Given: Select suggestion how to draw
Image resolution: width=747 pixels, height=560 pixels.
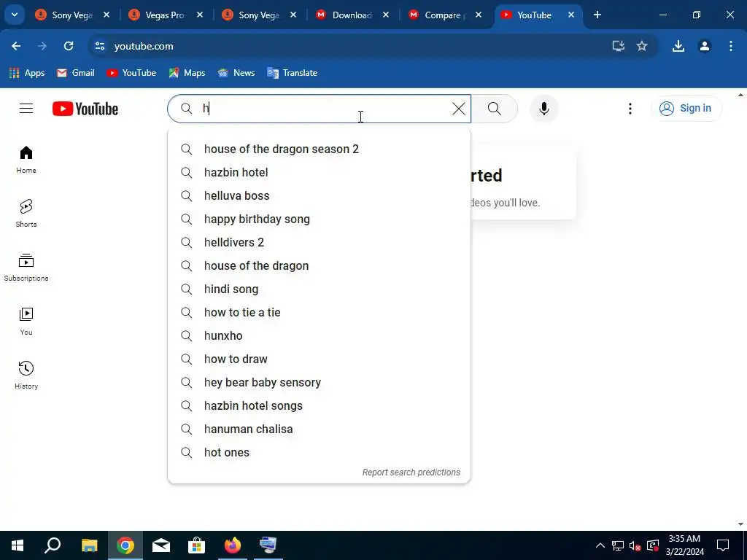Looking at the screenshot, I should pyautogui.click(x=319, y=359).
